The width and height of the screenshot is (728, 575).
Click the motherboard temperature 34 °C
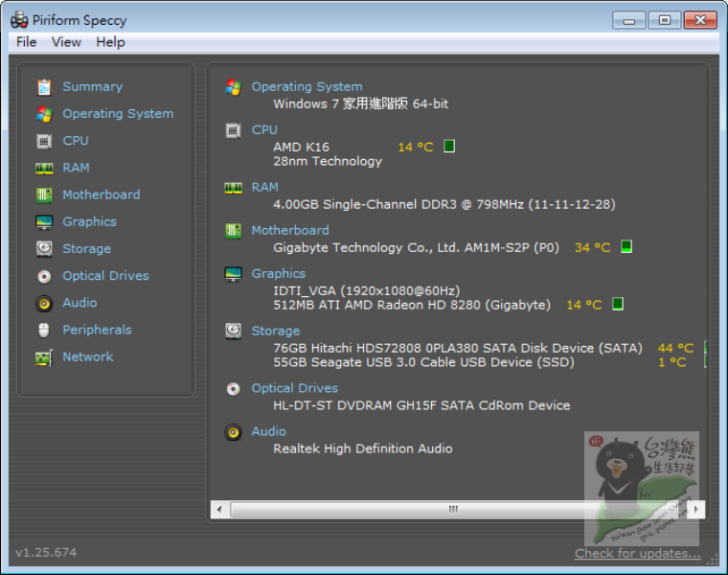(x=593, y=247)
